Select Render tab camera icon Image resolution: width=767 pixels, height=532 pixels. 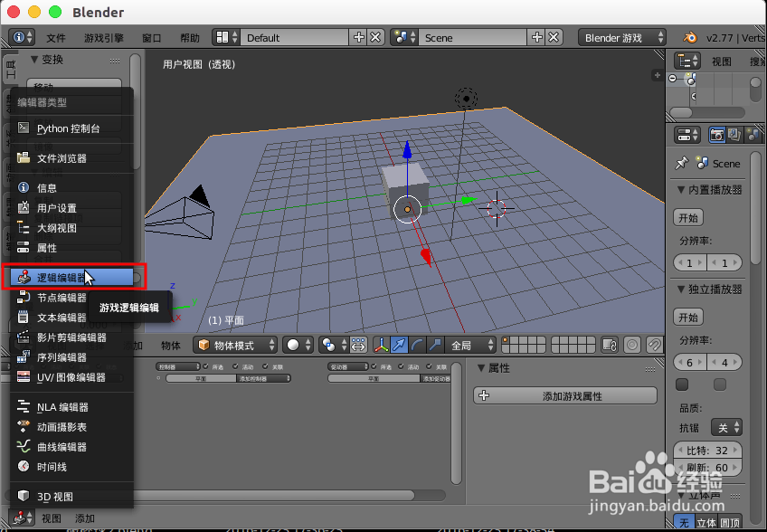pos(716,135)
